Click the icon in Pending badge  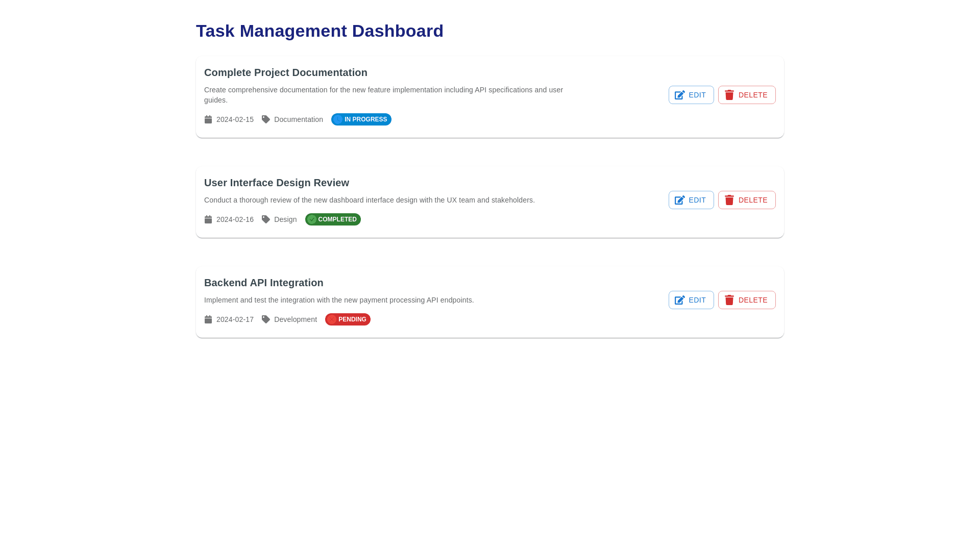point(332,319)
